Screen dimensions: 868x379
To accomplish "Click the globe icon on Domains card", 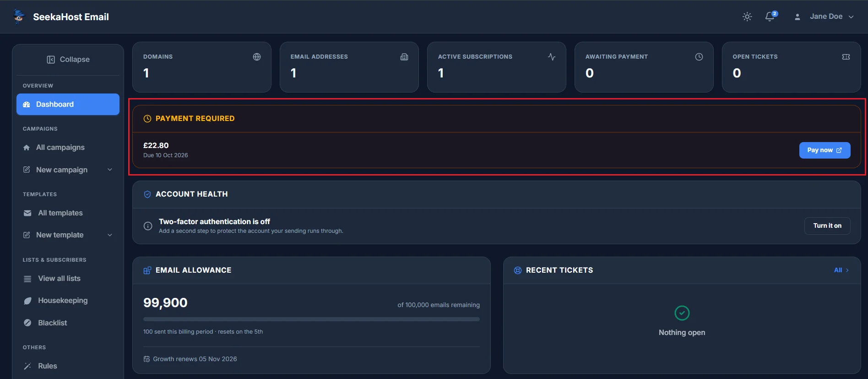I will pos(257,57).
